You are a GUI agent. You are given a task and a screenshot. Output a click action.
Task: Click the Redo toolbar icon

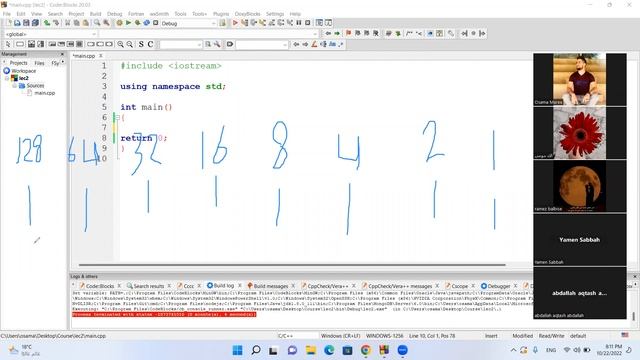[56, 23]
